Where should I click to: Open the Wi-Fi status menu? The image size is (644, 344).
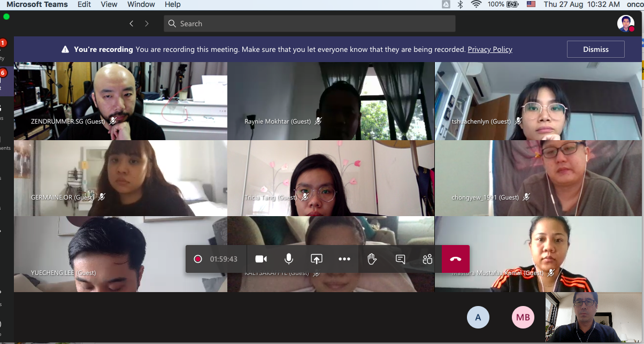point(476,4)
